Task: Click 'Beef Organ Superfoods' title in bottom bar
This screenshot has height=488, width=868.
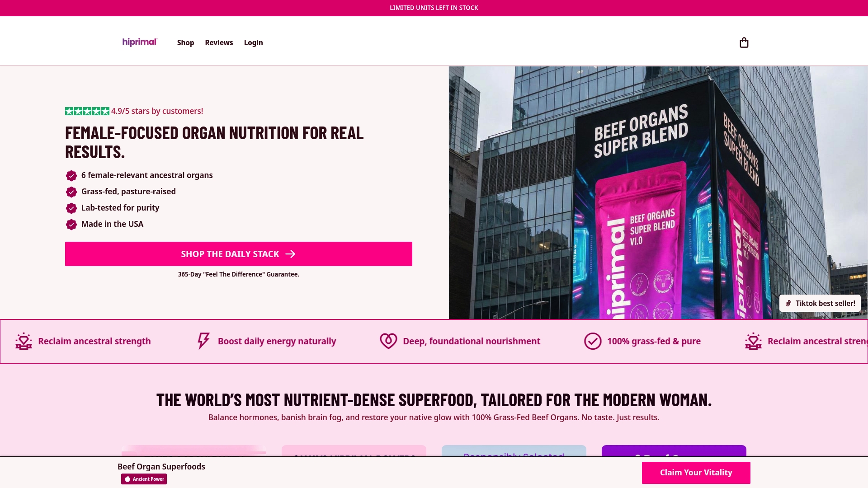Action: coord(161,467)
